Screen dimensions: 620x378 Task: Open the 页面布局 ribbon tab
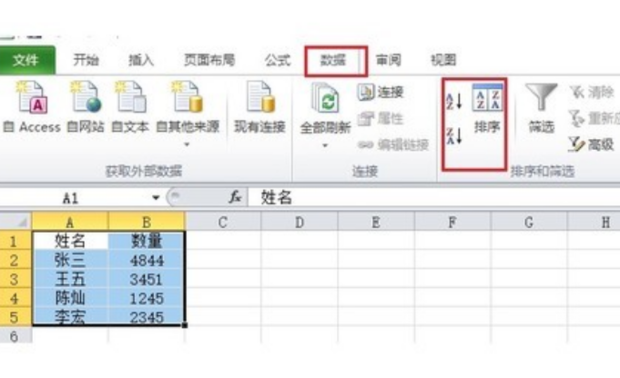[210, 60]
